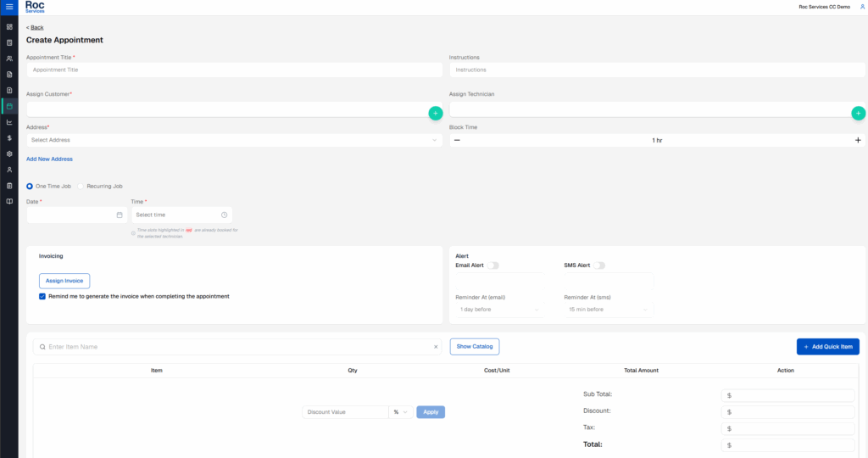
Task: Click the 1 hr Block Time value
Action: pyautogui.click(x=657, y=141)
